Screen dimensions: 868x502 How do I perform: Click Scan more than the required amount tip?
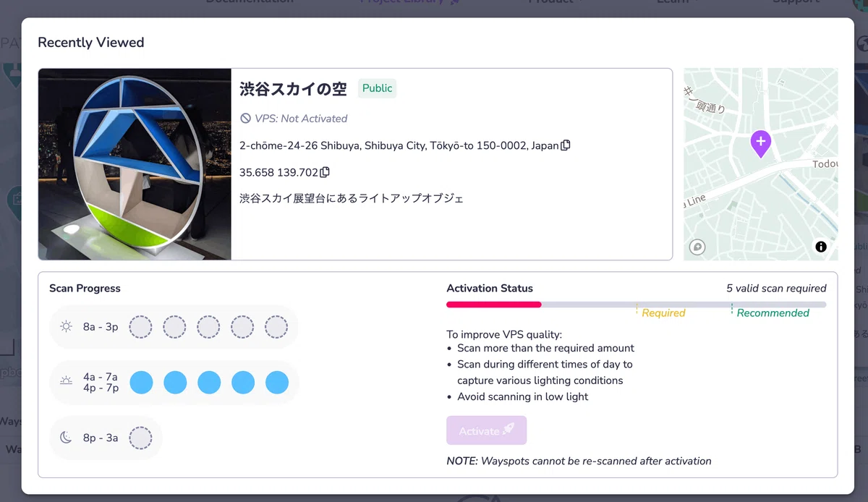coord(546,348)
